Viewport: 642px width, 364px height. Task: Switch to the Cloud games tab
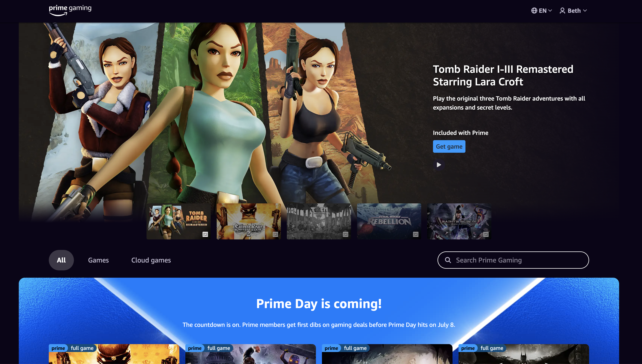(151, 260)
